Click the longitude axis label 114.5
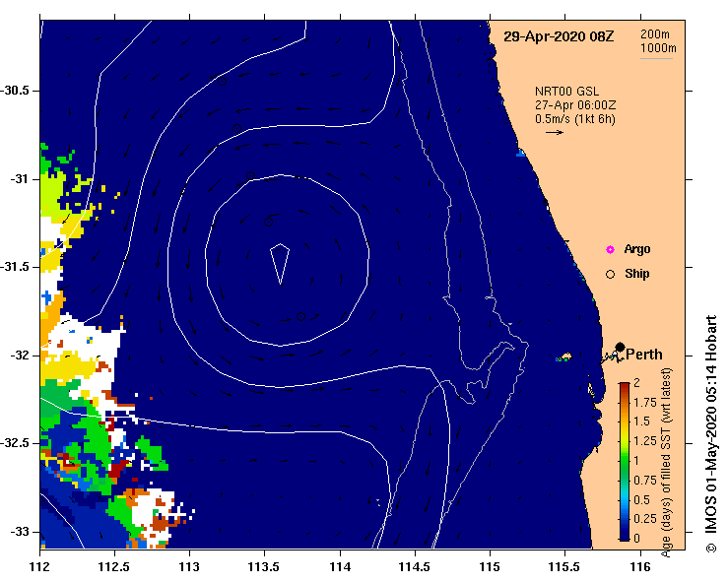Viewport: 728px width, 583px height. [415, 567]
